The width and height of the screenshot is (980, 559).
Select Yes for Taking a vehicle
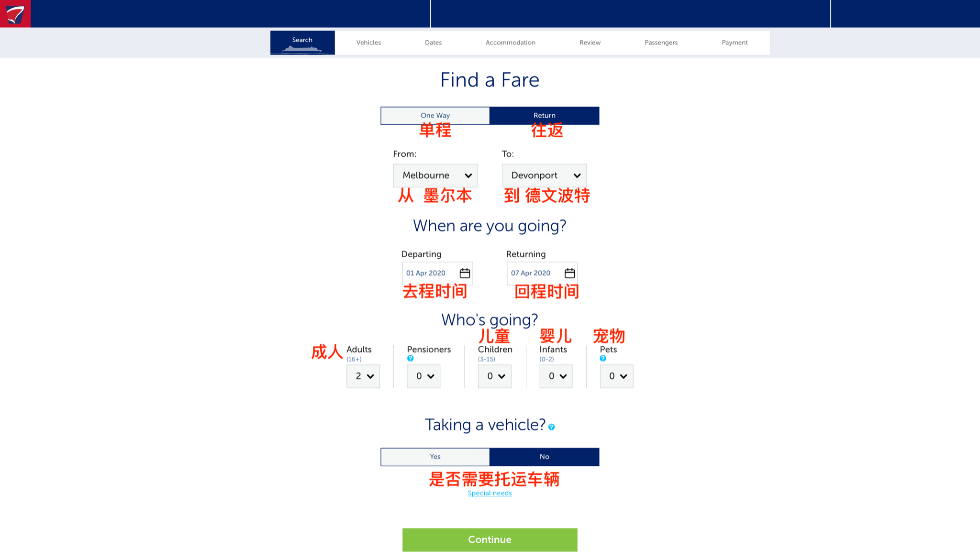(x=435, y=456)
